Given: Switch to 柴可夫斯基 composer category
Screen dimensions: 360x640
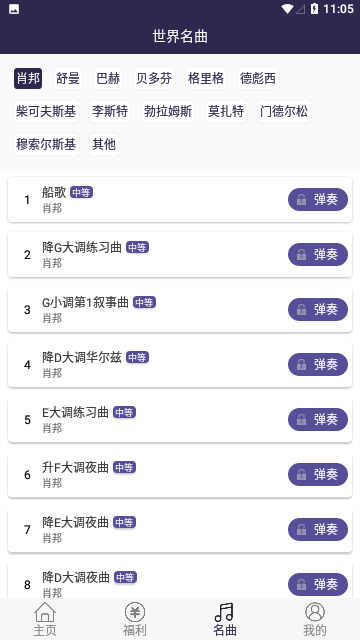Looking at the screenshot, I should point(46,111).
